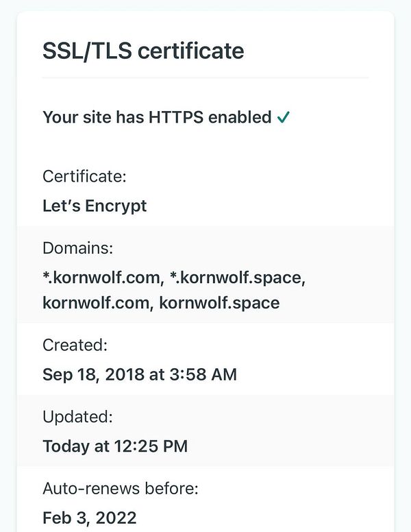This screenshot has height=532, width=411.
Task: Select the "Updated:" label
Action: click(x=77, y=416)
